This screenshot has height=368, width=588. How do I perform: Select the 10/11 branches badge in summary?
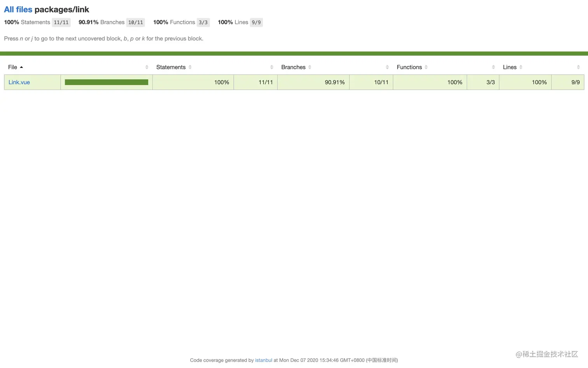pyautogui.click(x=136, y=22)
